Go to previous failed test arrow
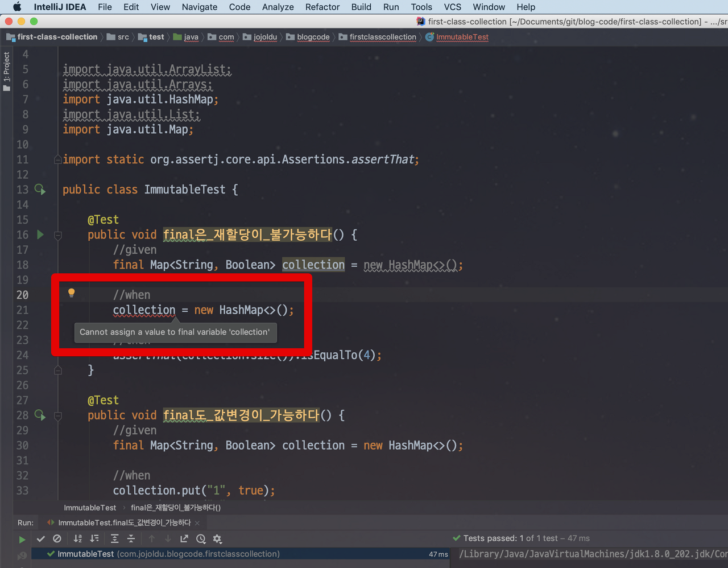 [x=151, y=539]
